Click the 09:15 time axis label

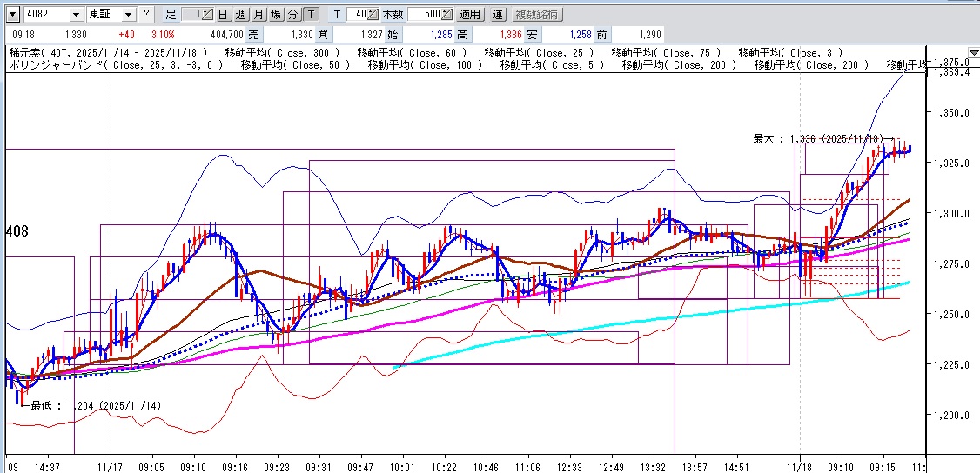[x=883, y=466]
